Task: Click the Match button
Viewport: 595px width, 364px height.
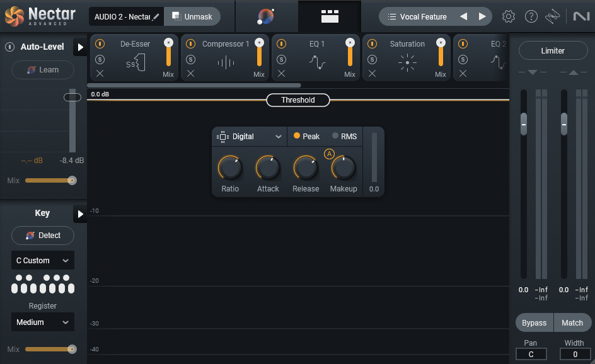Action: click(572, 322)
